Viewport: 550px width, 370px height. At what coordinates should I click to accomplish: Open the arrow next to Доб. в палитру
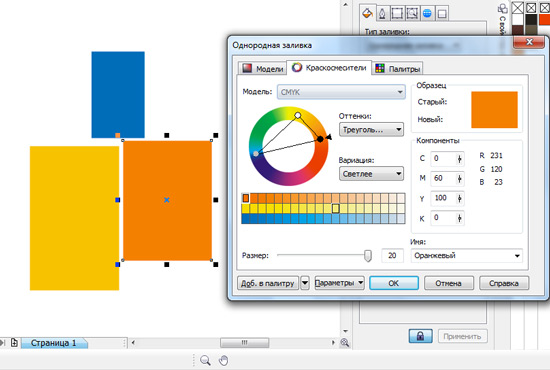[x=305, y=283]
